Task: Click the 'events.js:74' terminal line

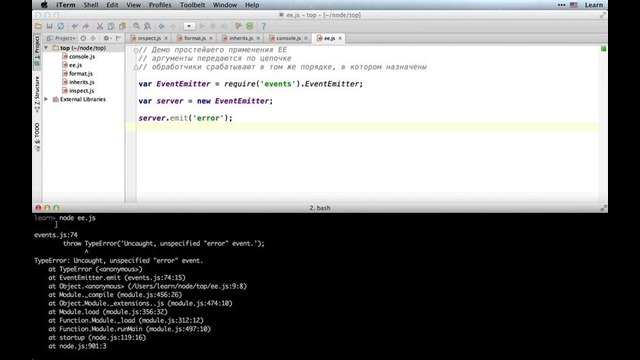Action: tap(56, 235)
